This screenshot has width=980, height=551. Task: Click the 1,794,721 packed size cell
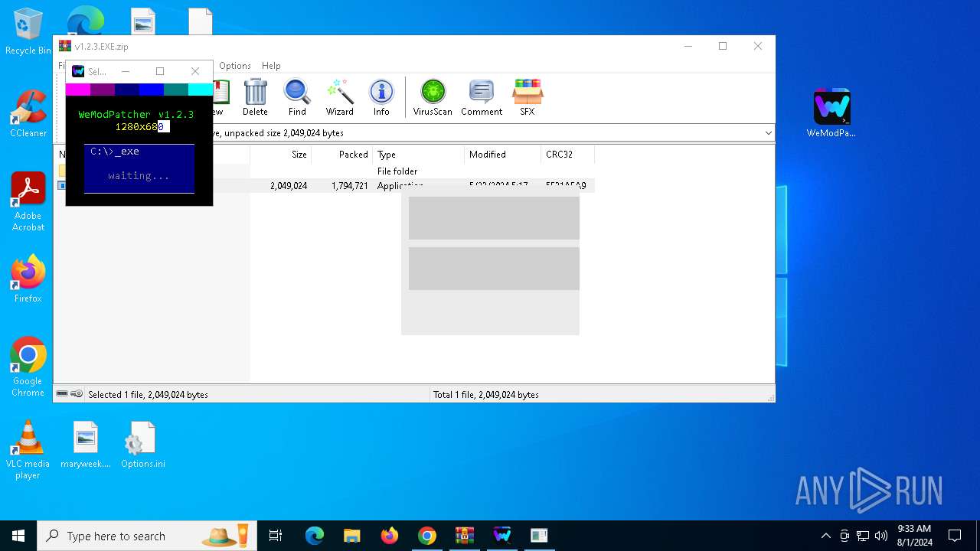pos(350,186)
